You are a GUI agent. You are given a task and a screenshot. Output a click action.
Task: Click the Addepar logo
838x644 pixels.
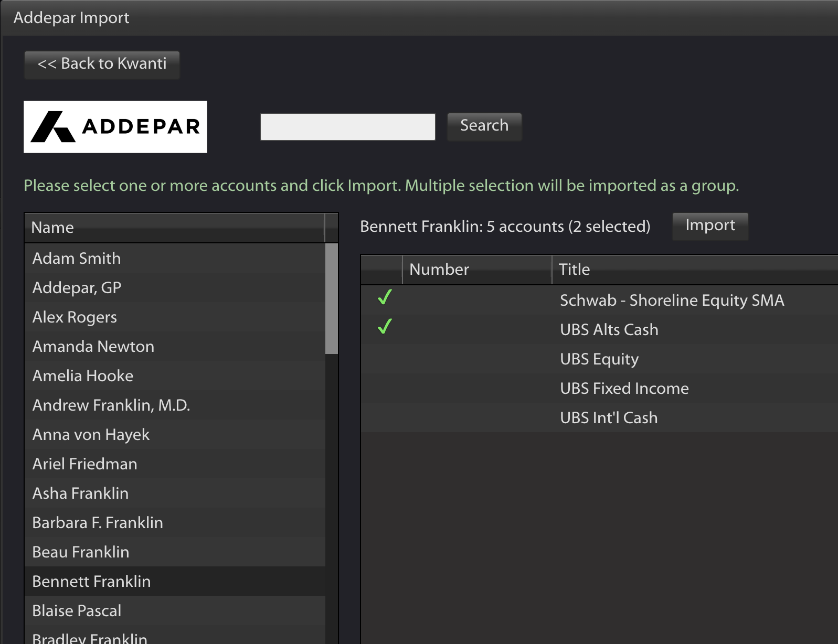115,127
